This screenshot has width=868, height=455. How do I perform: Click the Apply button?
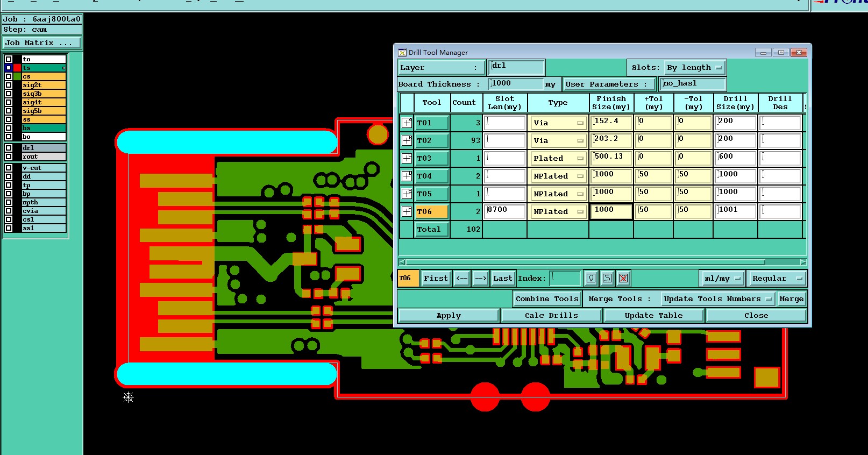(449, 315)
